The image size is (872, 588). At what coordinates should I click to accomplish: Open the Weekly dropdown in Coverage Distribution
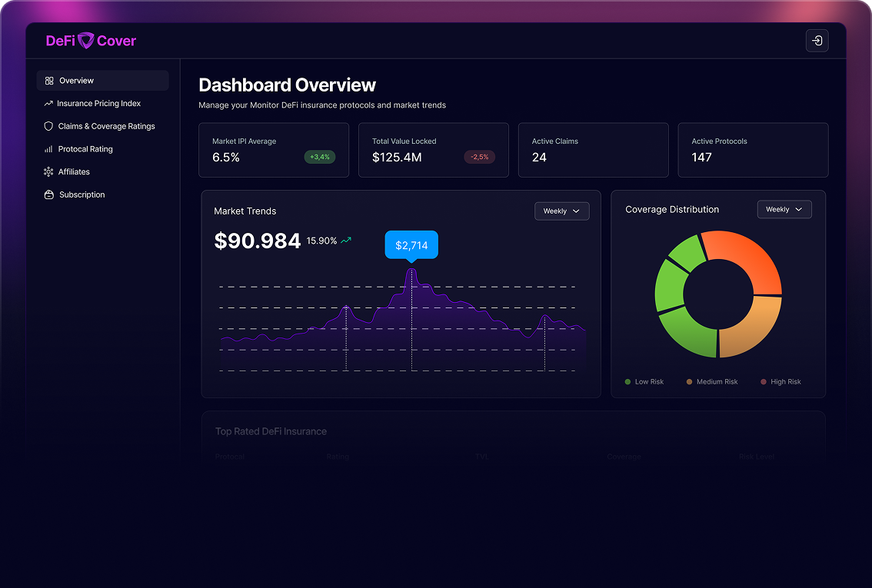point(784,208)
